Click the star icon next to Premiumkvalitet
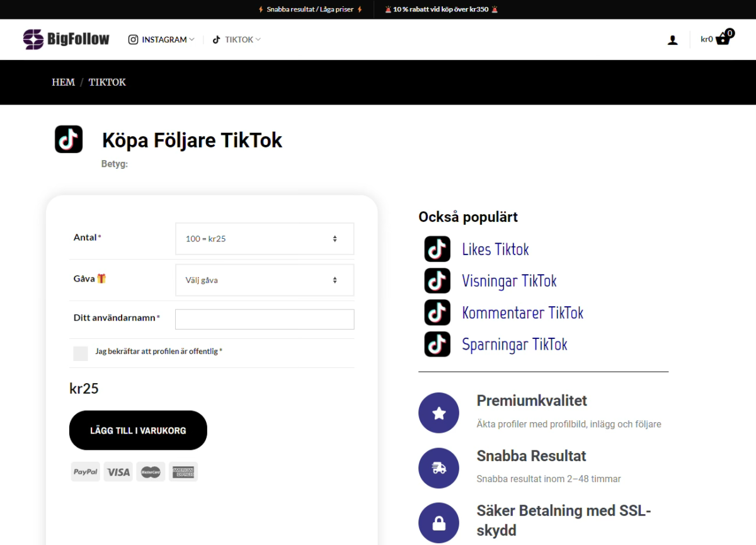 click(x=438, y=413)
